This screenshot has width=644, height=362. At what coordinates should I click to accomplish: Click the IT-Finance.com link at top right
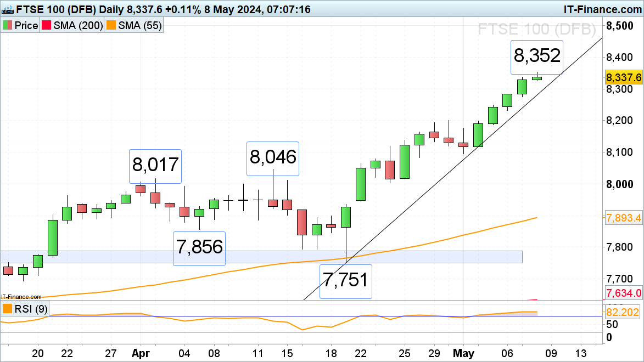click(x=602, y=9)
